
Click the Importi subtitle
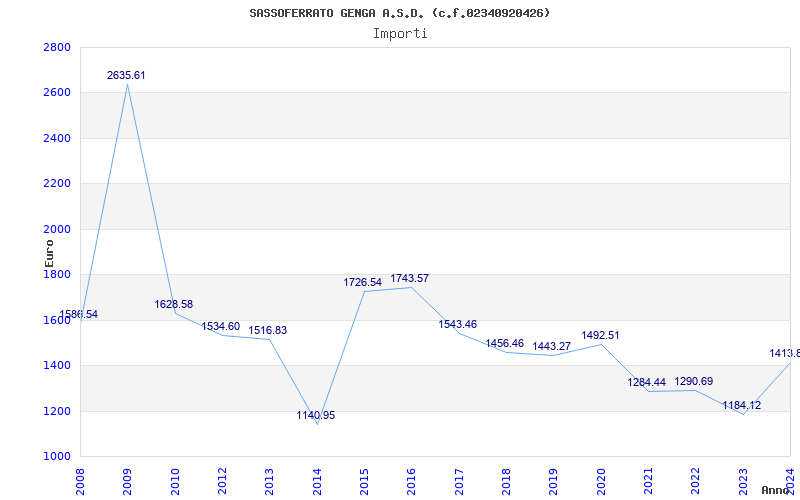(400, 34)
